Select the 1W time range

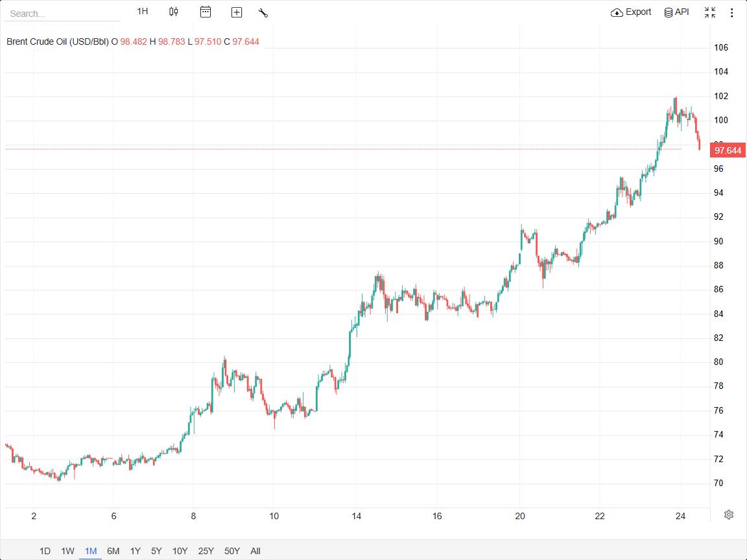pyautogui.click(x=67, y=551)
